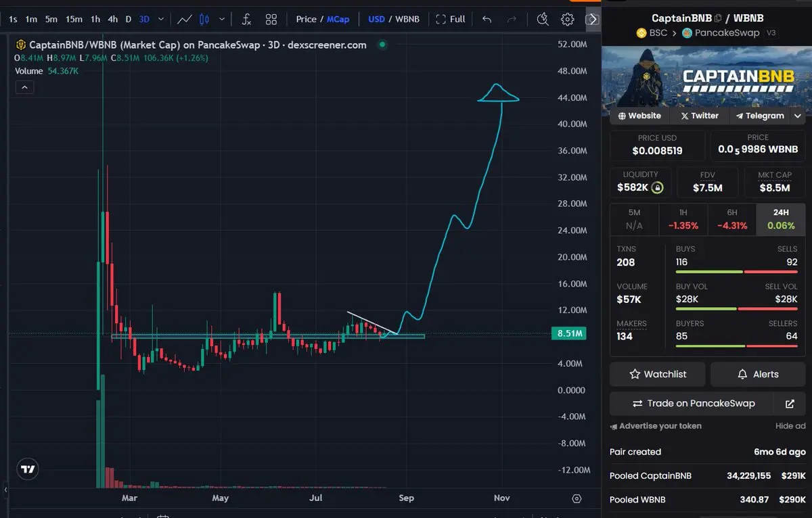Select the 4h timeframe
Screen dimensions: 812x518
point(112,19)
